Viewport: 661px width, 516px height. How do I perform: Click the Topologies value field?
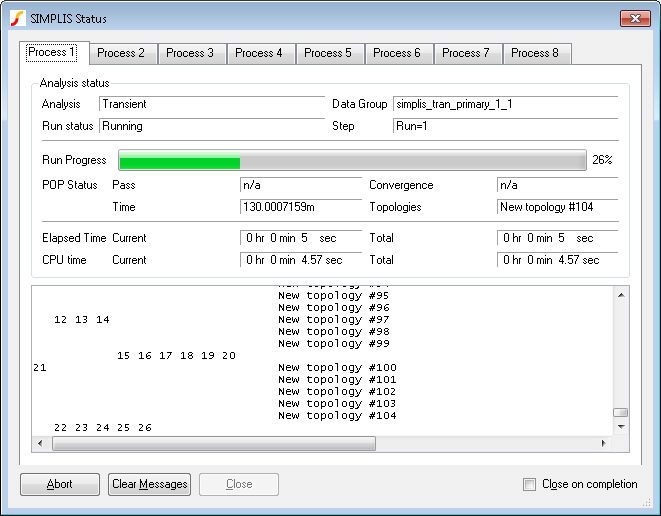(555, 207)
